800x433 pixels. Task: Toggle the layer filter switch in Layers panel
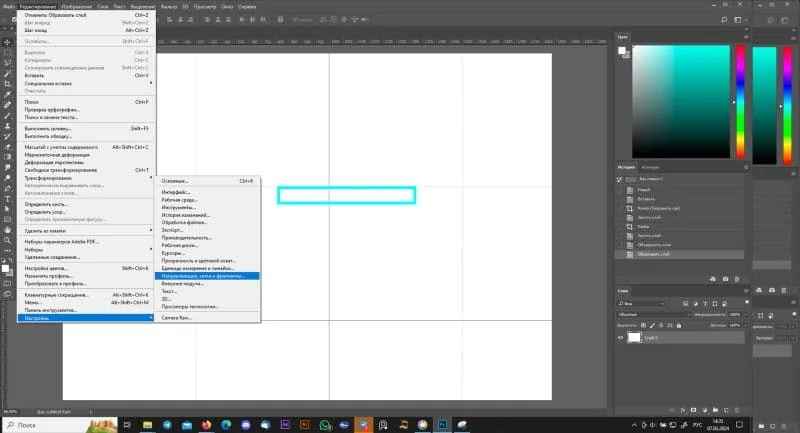coord(746,302)
